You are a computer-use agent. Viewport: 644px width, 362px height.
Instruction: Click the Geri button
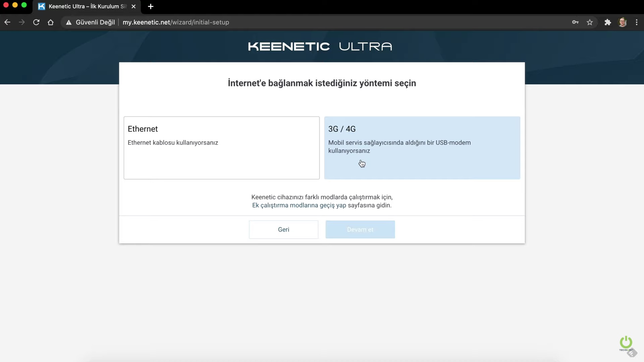283,230
